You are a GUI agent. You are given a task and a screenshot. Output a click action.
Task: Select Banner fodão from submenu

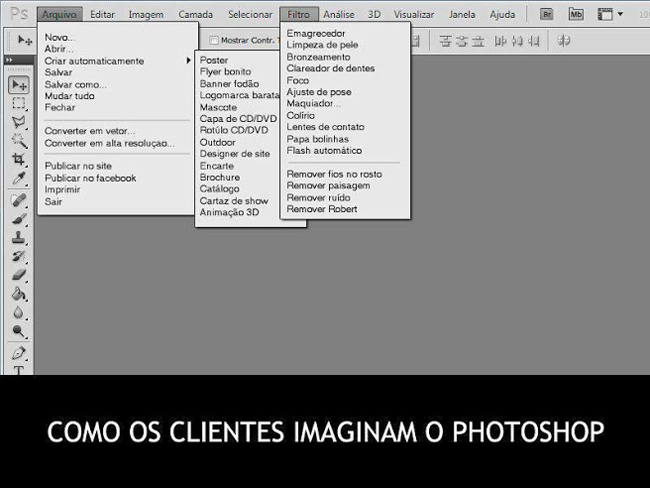click(229, 84)
